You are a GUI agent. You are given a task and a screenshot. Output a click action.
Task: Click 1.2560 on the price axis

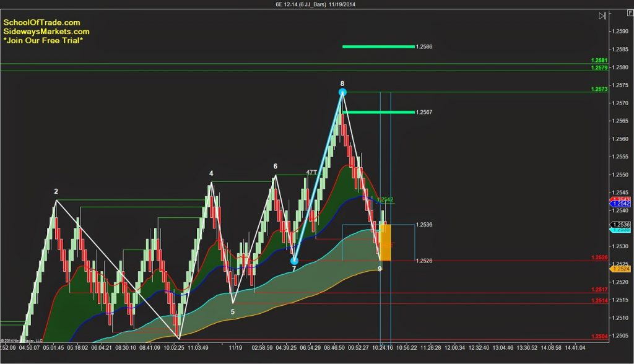tap(620, 139)
